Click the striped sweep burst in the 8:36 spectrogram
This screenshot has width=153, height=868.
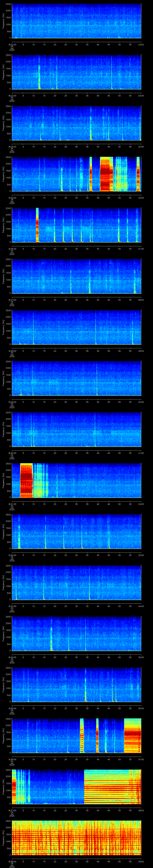(x=82, y=735)
